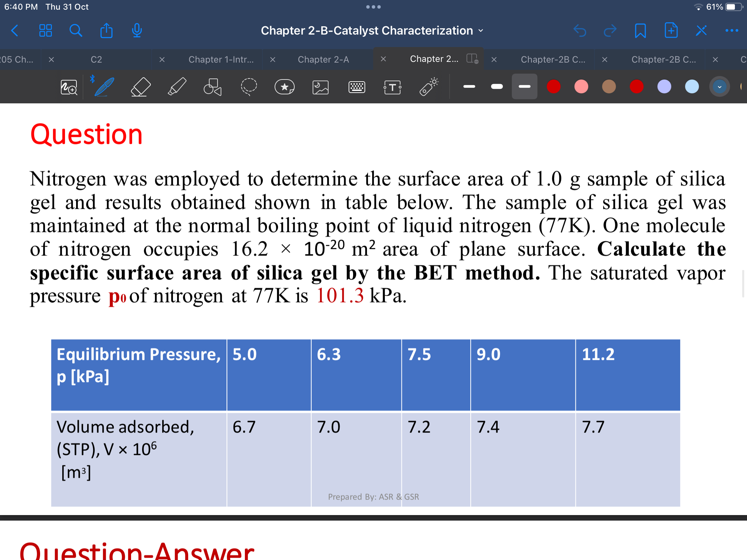
Task: Switch to the Chapter 1-Intr... tab
Action: [x=221, y=59]
